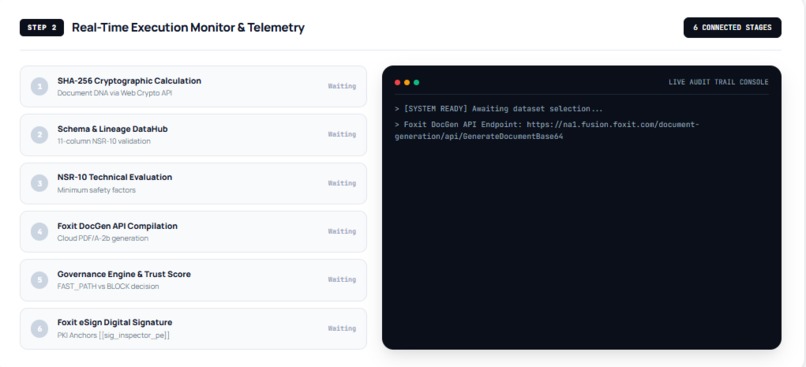
Task: Click the red dot in the console header
Action: point(397,82)
